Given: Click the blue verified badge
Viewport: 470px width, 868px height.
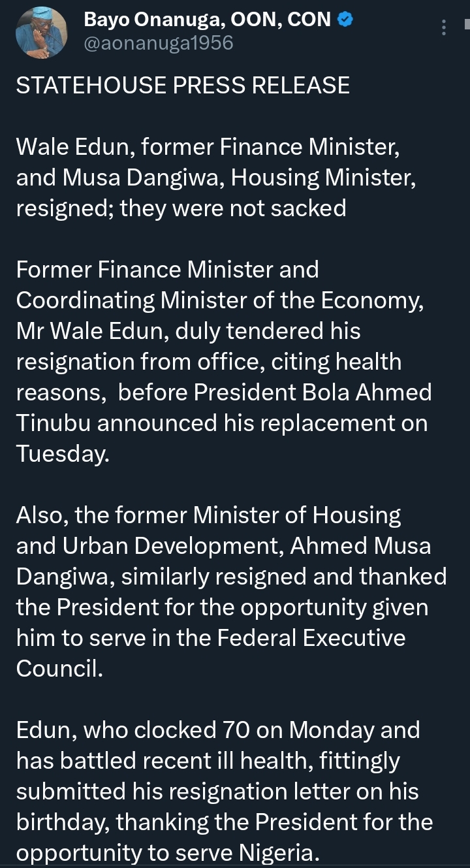Looking at the screenshot, I should pos(346,20).
